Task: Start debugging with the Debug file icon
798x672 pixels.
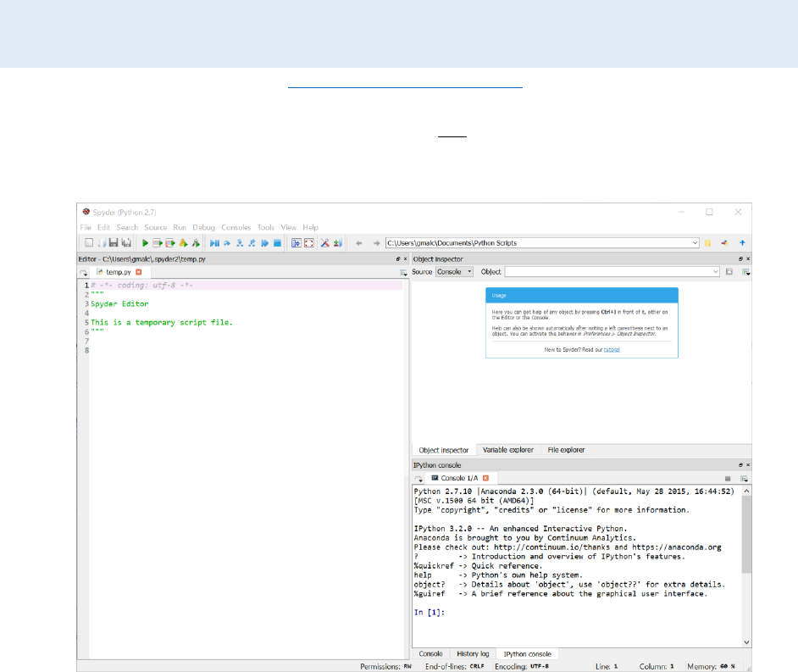Action: 214,243
